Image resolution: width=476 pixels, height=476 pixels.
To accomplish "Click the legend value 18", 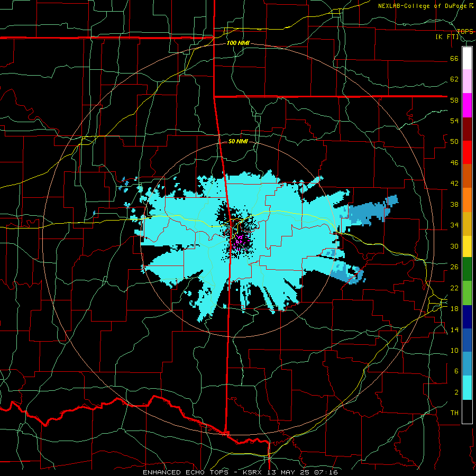I will 454,309.
